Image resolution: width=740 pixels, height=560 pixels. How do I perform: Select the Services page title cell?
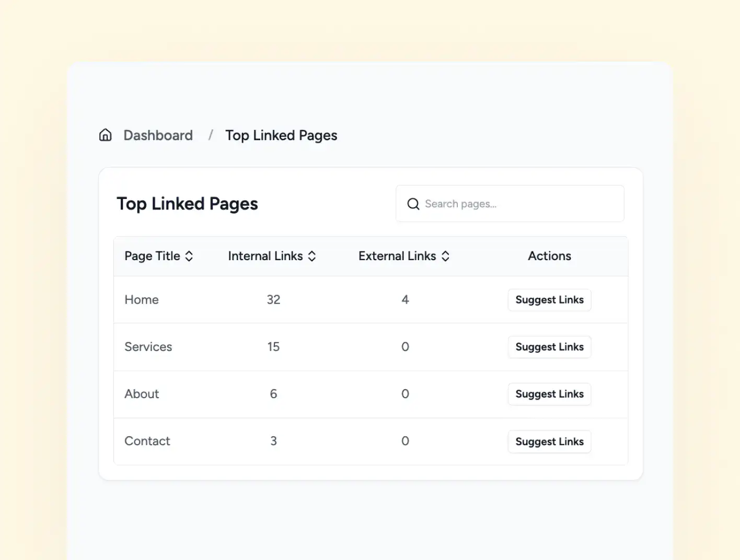(148, 347)
